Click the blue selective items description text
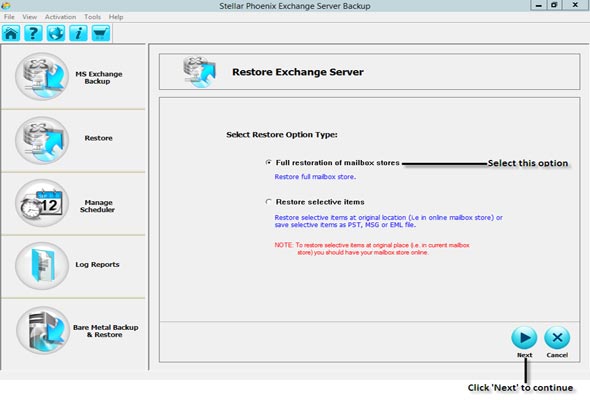Screen dimensions: 590x400 (x=388, y=221)
